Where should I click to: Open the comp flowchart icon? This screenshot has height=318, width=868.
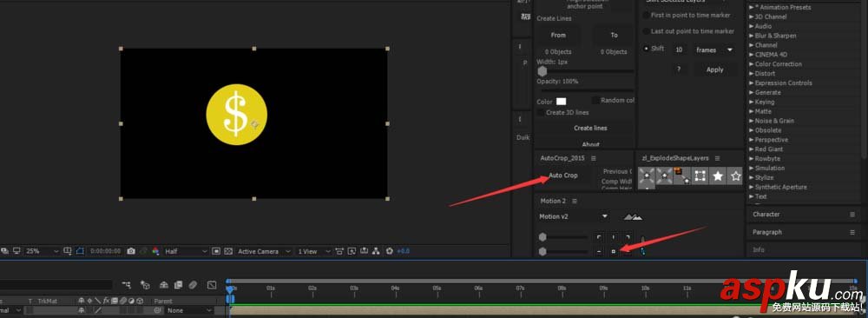pyautogui.click(x=377, y=251)
